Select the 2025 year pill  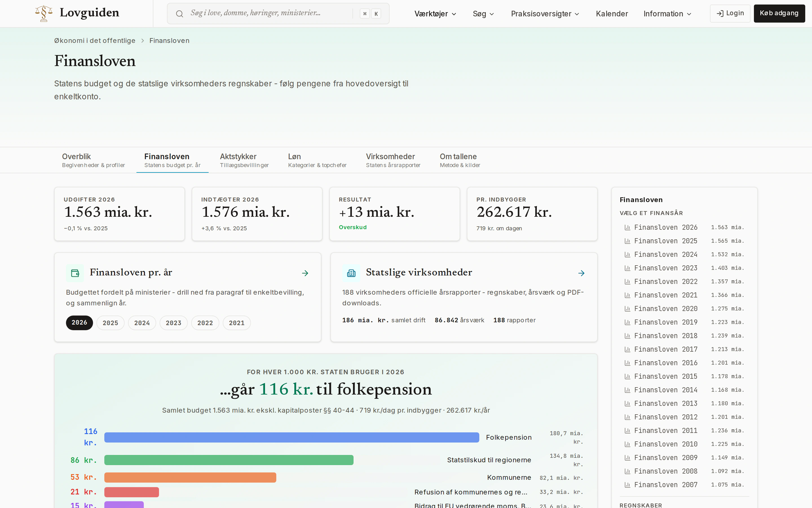click(x=111, y=323)
